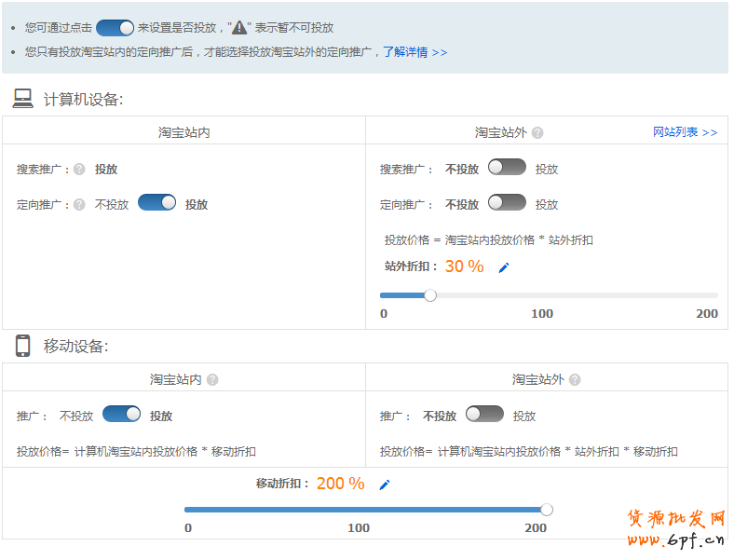This screenshot has height=560, width=734.
Task: Click pencil edit icon next to 移动折扣 200%
Action: pos(385,485)
